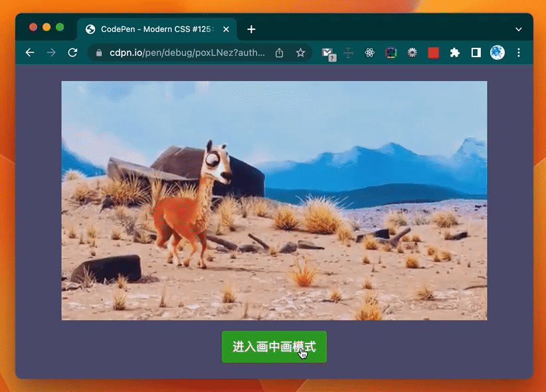Select the CodePen - Modern CSS tab
The image size is (546, 392).
click(x=157, y=29)
